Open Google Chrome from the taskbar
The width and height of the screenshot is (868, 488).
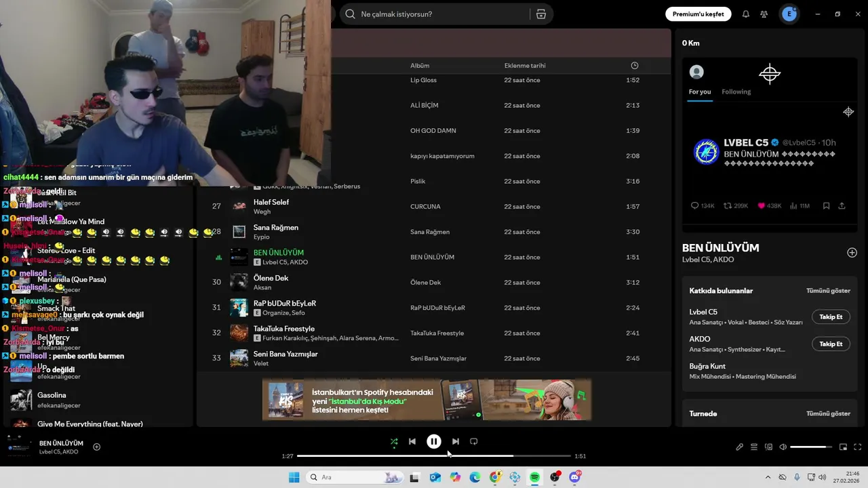(495, 477)
